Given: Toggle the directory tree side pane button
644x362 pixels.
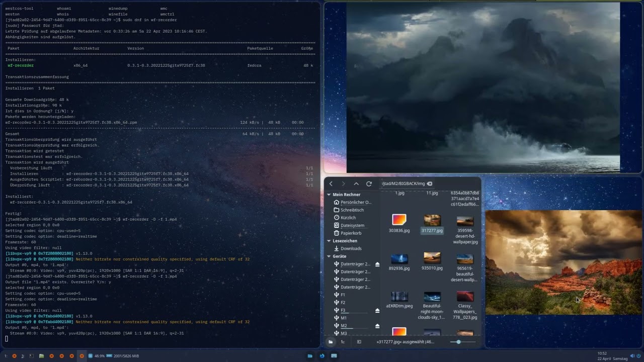Looking at the screenshot, I should [343, 342].
